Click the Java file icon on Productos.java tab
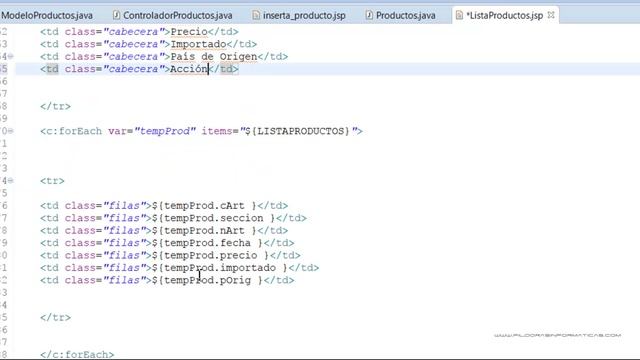 [369, 15]
